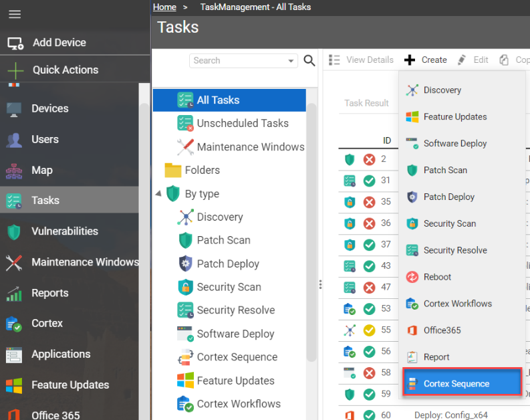The width and height of the screenshot is (530, 420).
Task: Choose Cortex Sequence from Create menu
Action: (462, 382)
